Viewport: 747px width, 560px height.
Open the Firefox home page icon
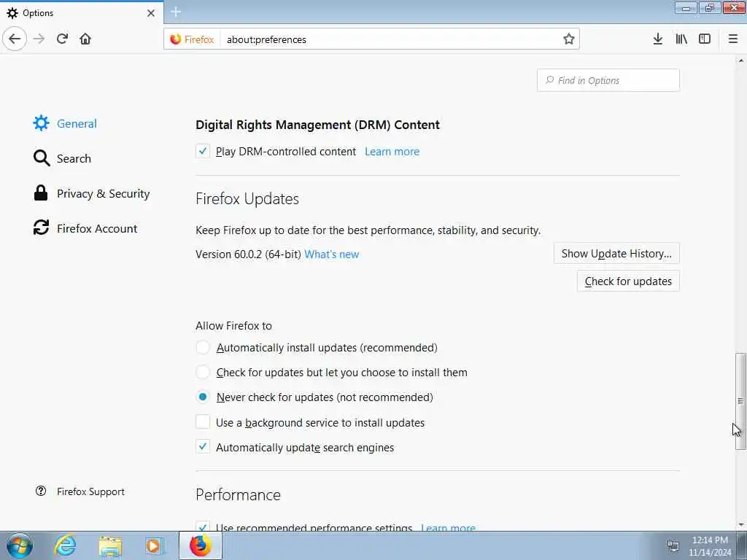(85, 39)
